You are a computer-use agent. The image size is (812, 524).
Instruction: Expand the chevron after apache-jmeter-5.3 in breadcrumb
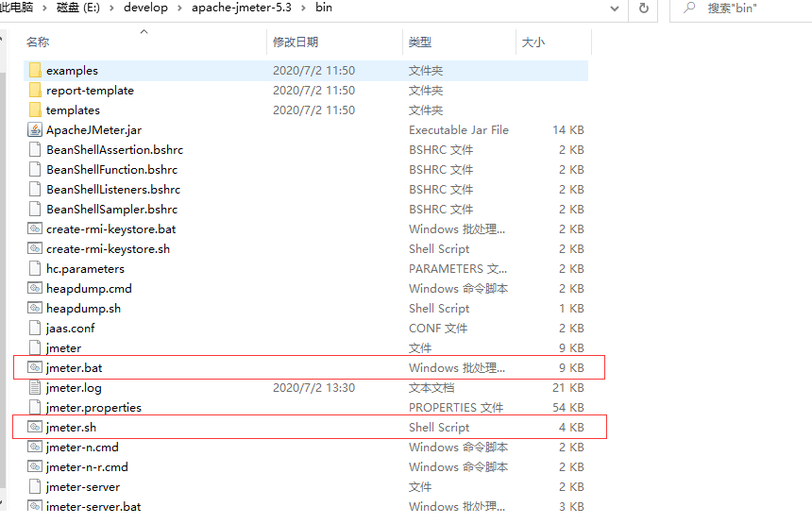[303, 8]
